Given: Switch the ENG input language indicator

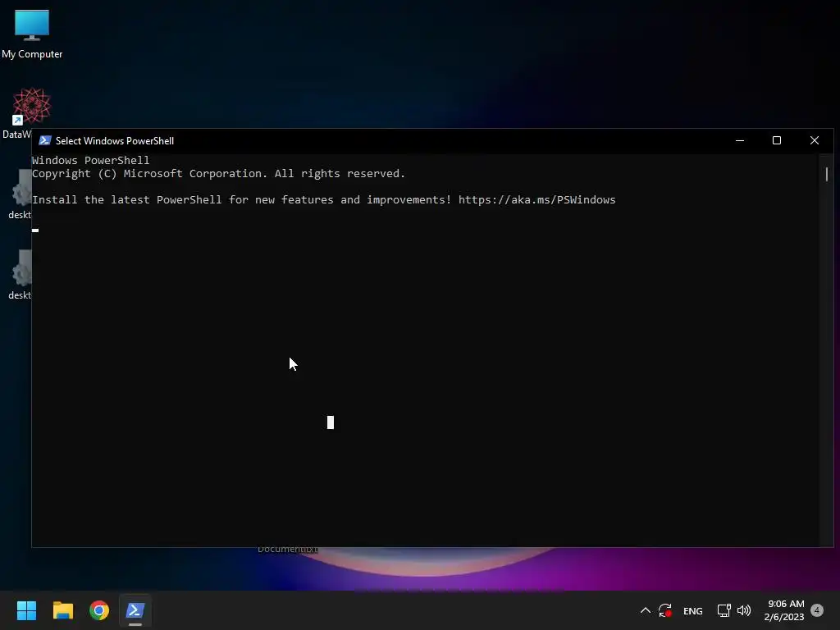Looking at the screenshot, I should [x=692, y=610].
